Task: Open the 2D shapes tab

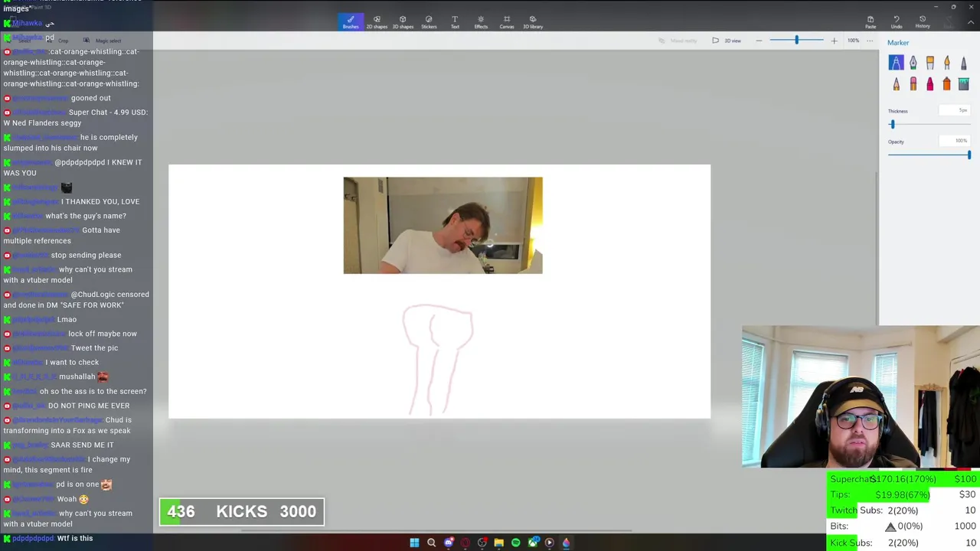Action: click(377, 22)
